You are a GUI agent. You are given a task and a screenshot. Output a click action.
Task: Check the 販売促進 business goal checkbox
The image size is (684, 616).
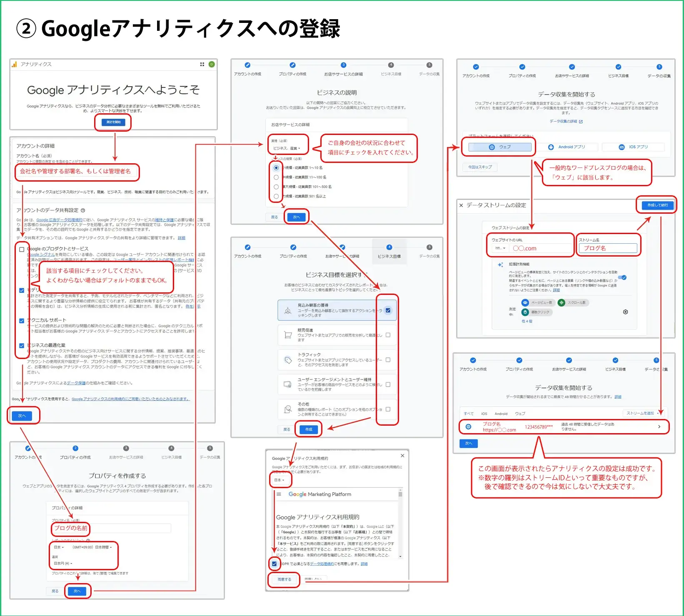(x=388, y=335)
